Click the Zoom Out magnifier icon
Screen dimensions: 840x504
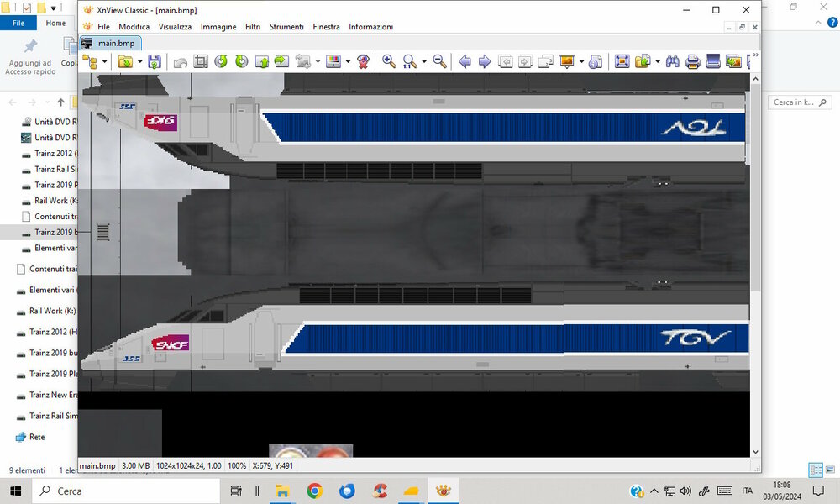440,61
